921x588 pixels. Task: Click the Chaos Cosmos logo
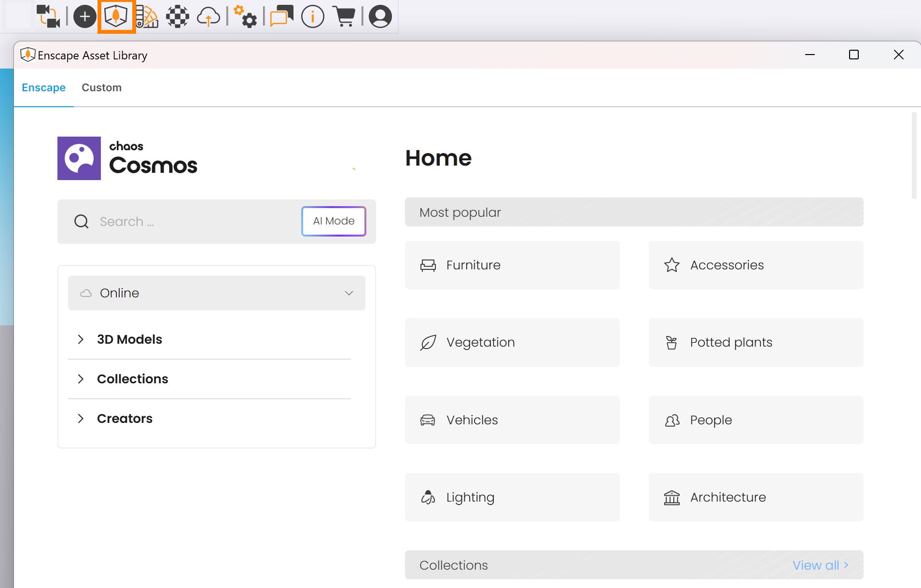[127, 158]
